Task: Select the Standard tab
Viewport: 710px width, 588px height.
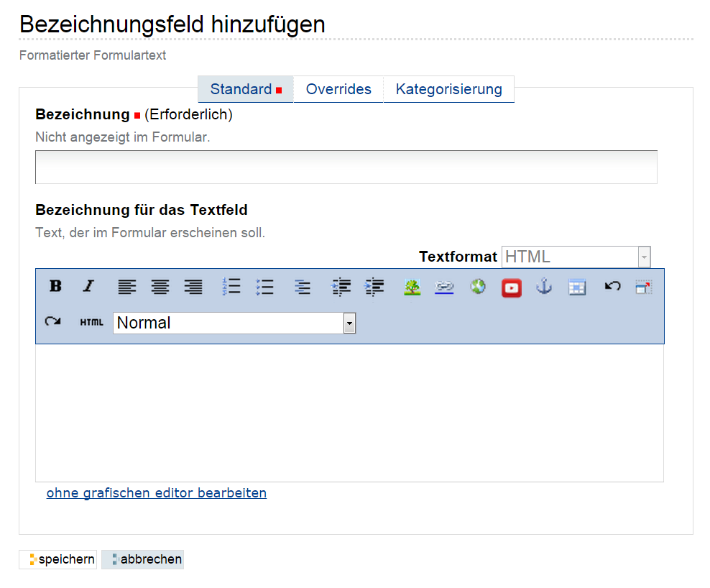Action: [246, 89]
